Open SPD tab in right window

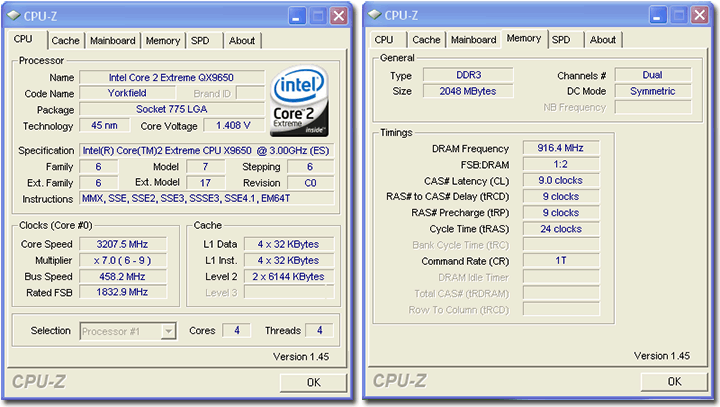pos(561,40)
